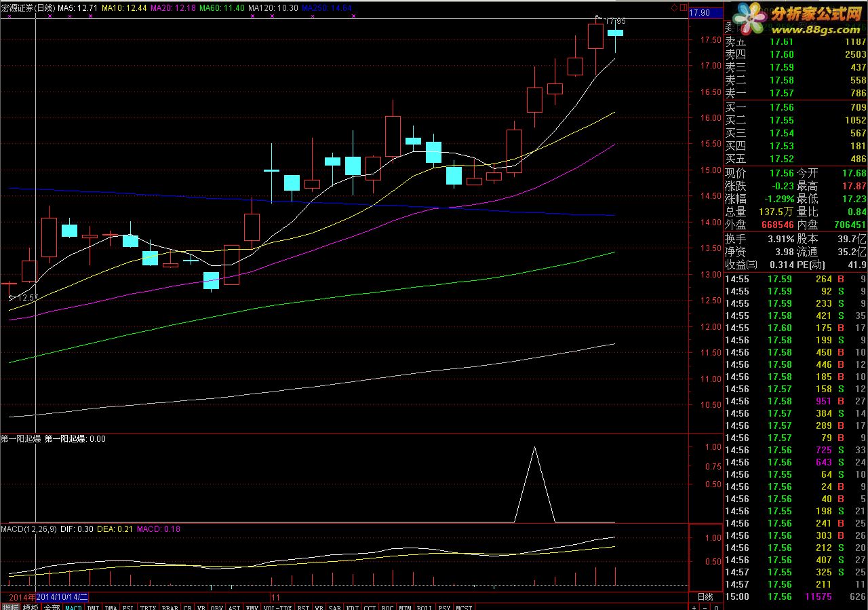This screenshot has height=610, width=868.
Task: Select the DMI indicator tab
Action: coord(93,607)
